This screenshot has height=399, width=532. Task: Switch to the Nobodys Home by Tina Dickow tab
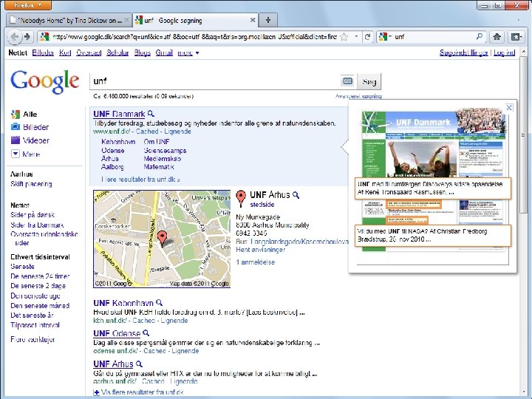tap(69, 21)
